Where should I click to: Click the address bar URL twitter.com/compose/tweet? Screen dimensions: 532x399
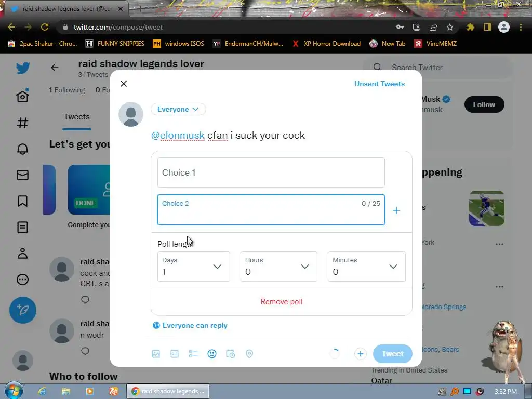tap(118, 27)
